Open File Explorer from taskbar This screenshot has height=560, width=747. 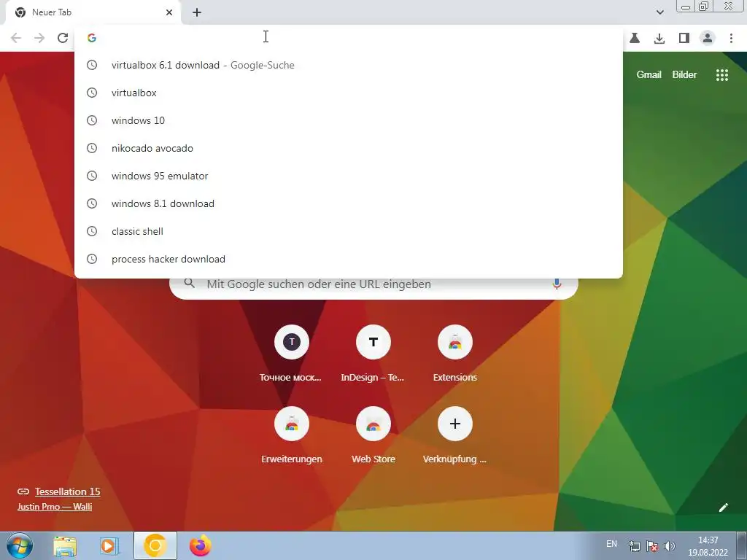tap(65, 546)
